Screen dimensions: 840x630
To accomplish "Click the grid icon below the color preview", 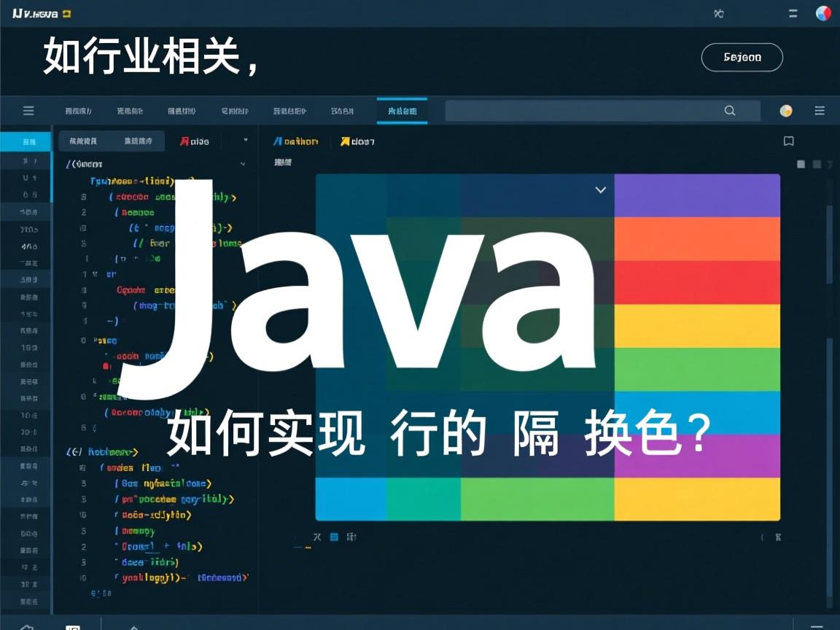I will (332, 537).
